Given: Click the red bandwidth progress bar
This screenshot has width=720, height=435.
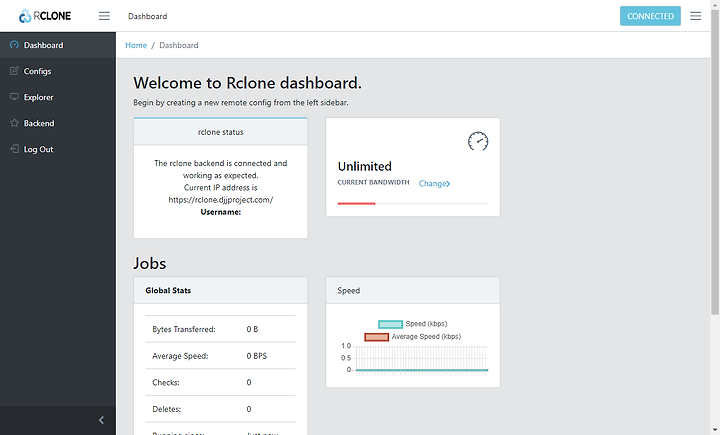Looking at the screenshot, I should [356, 203].
